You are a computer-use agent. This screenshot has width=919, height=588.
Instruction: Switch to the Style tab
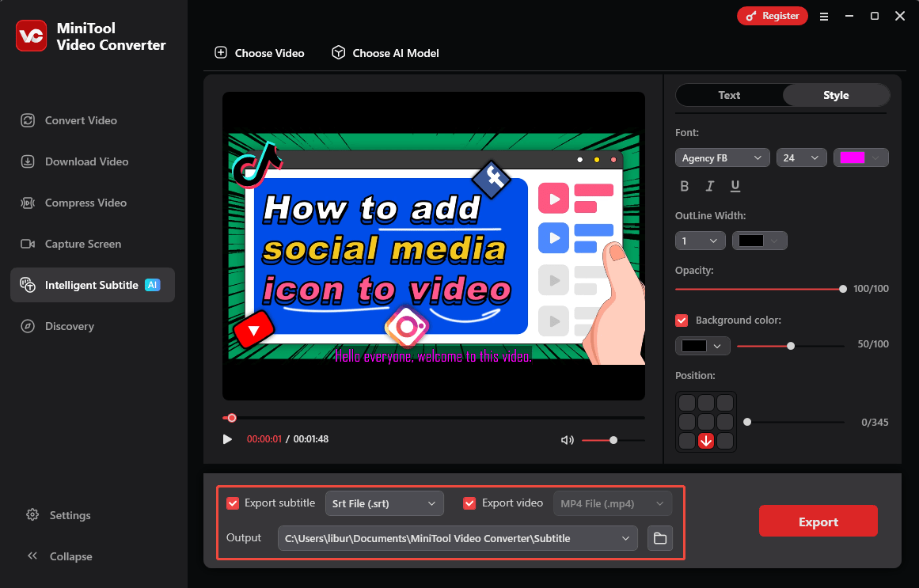pos(836,95)
